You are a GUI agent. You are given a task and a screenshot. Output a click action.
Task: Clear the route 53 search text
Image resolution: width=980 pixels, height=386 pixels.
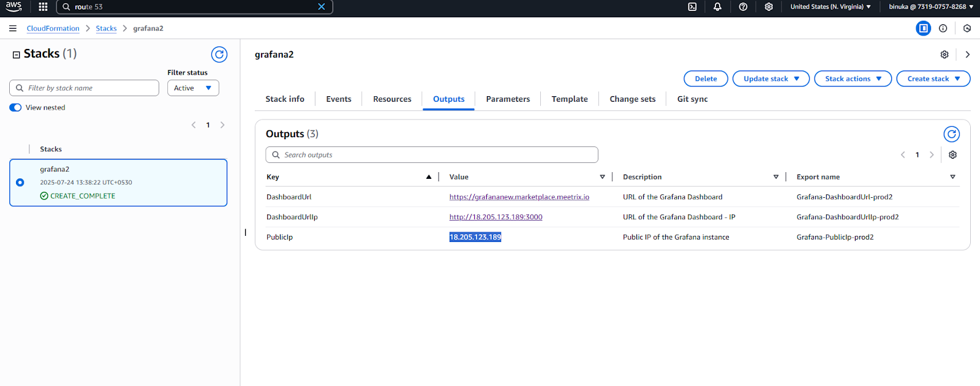pos(322,7)
